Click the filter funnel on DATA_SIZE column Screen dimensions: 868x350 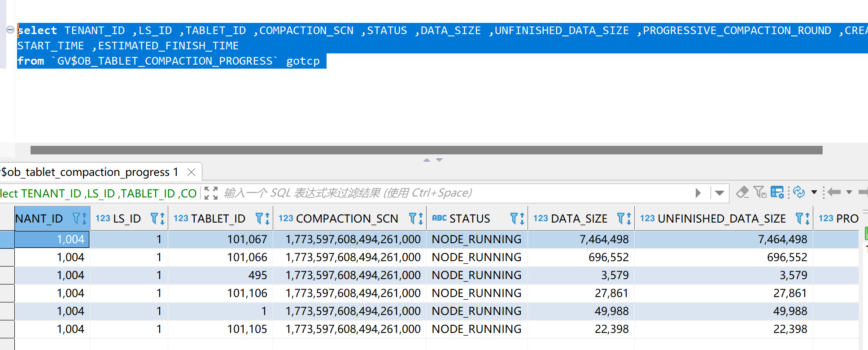[621, 219]
